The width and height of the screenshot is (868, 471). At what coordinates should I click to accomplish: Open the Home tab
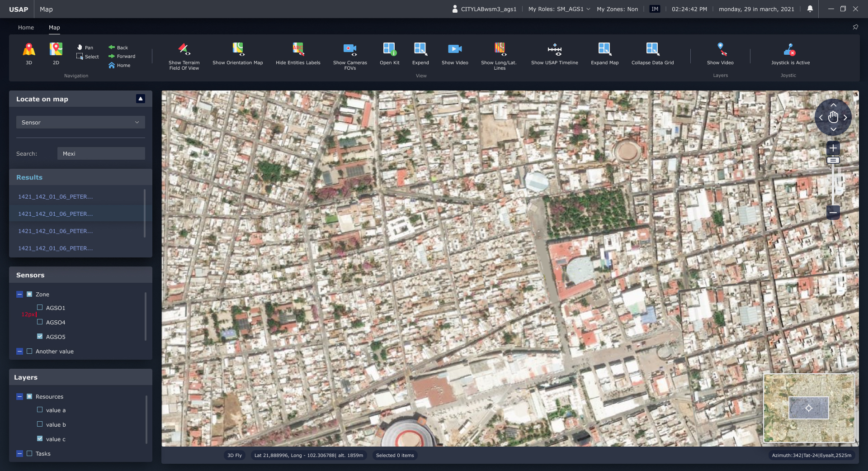click(26, 28)
